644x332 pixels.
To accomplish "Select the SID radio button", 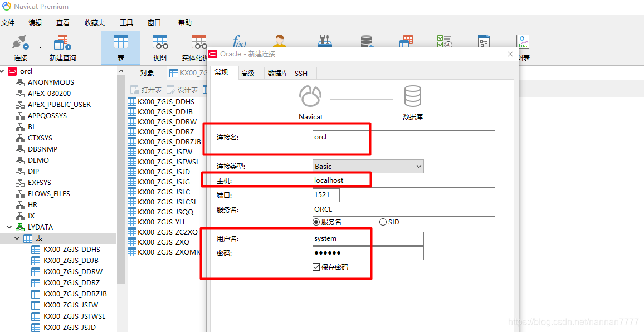I will tap(383, 222).
